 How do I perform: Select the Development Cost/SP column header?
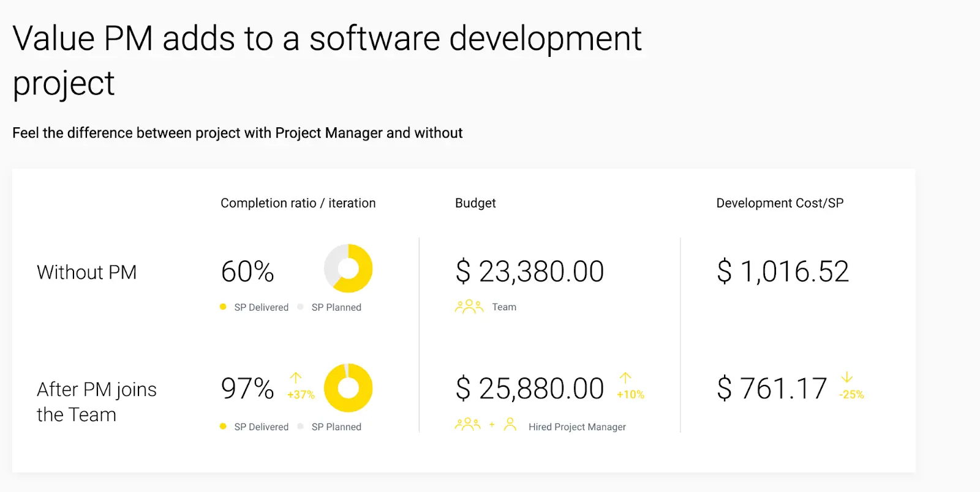(780, 203)
